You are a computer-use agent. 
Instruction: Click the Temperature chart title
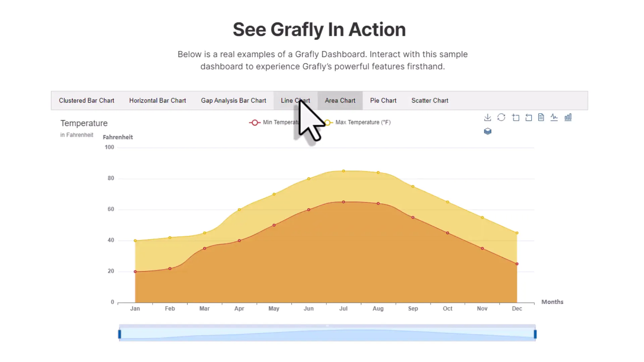point(84,123)
